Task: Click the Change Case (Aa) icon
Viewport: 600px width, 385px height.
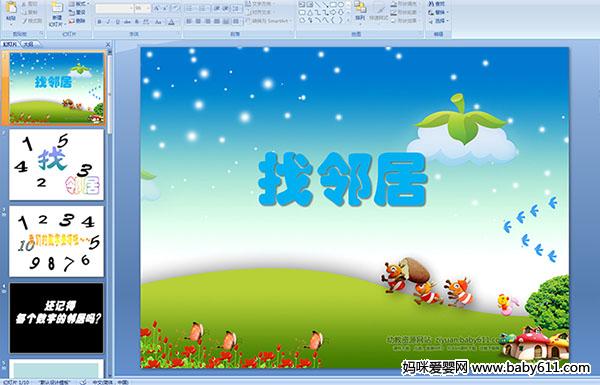Action: click(158, 22)
